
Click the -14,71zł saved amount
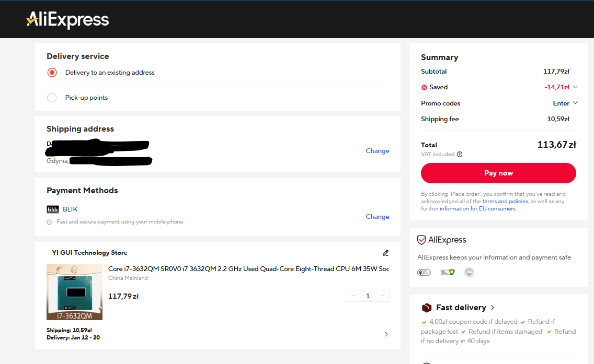557,87
